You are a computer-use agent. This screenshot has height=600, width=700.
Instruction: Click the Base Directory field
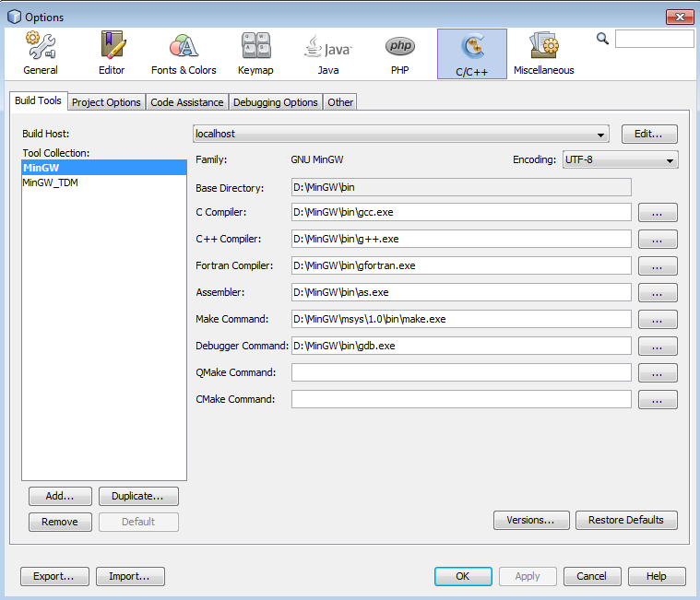pos(461,187)
